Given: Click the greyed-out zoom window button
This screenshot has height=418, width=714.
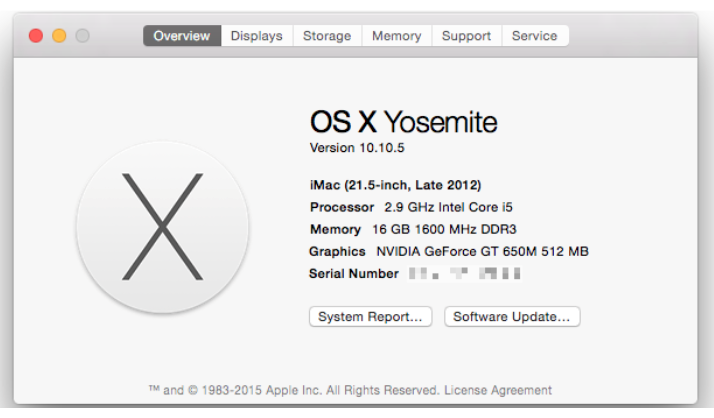Looking at the screenshot, I should point(82,36).
